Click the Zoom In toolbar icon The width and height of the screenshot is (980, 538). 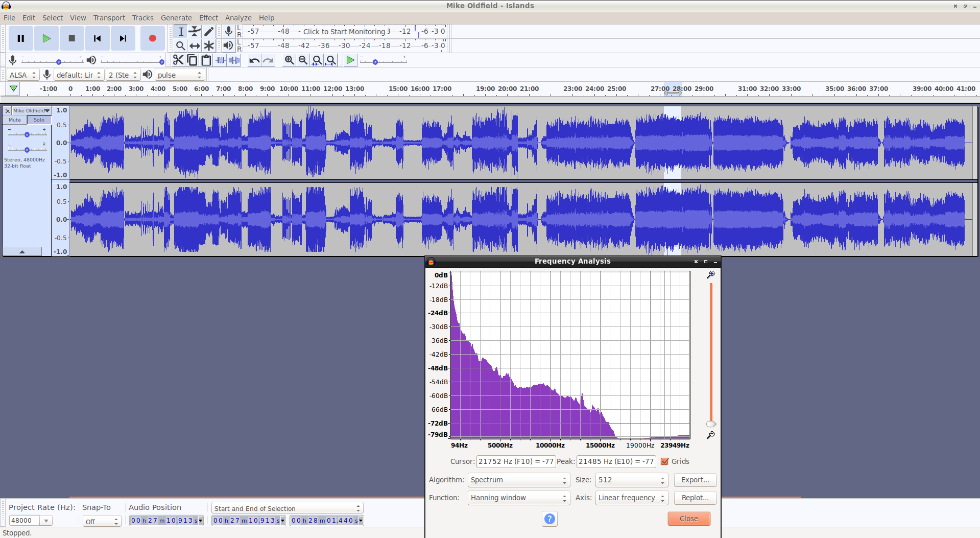click(289, 60)
